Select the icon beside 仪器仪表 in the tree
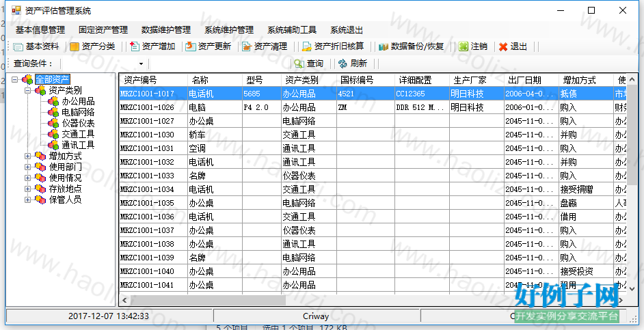This screenshot has width=644, height=330. point(53,123)
